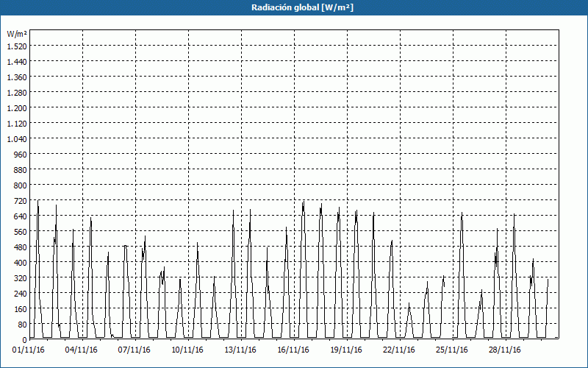Click the 1.280 y-axis value

[17, 93]
